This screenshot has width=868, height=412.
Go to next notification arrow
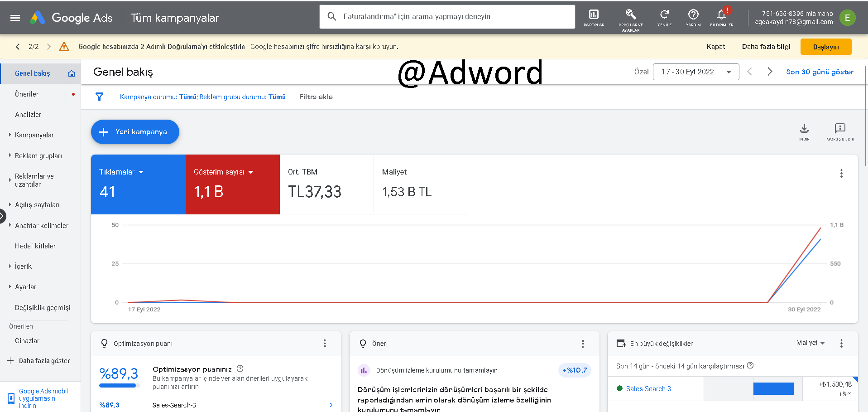(49, 47)
